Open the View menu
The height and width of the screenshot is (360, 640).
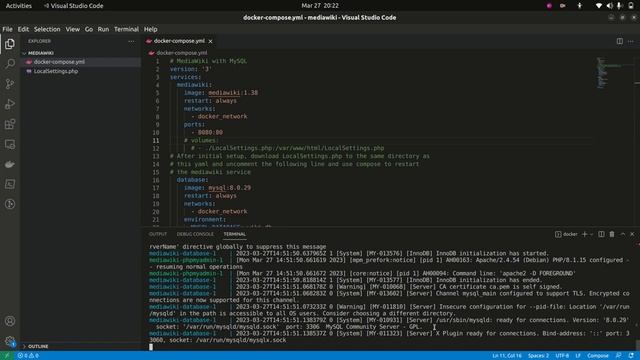coord(73,29)
